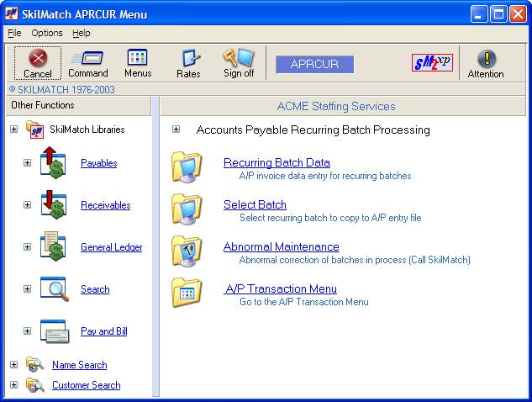Open the Receivables link

(x=106, y=205)
